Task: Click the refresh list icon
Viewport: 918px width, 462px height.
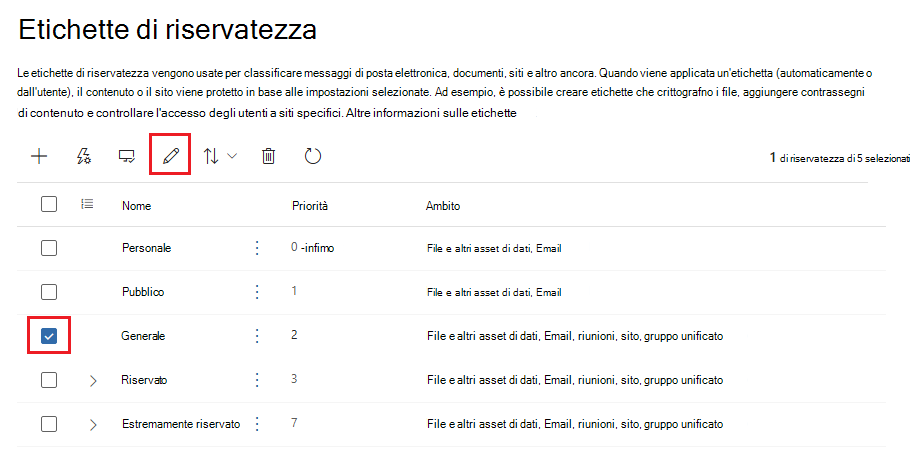Action: [312, 156]
